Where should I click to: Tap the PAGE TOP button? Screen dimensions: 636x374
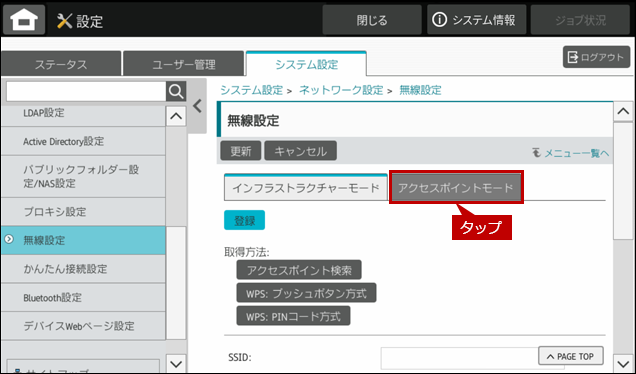pos(571,356)
